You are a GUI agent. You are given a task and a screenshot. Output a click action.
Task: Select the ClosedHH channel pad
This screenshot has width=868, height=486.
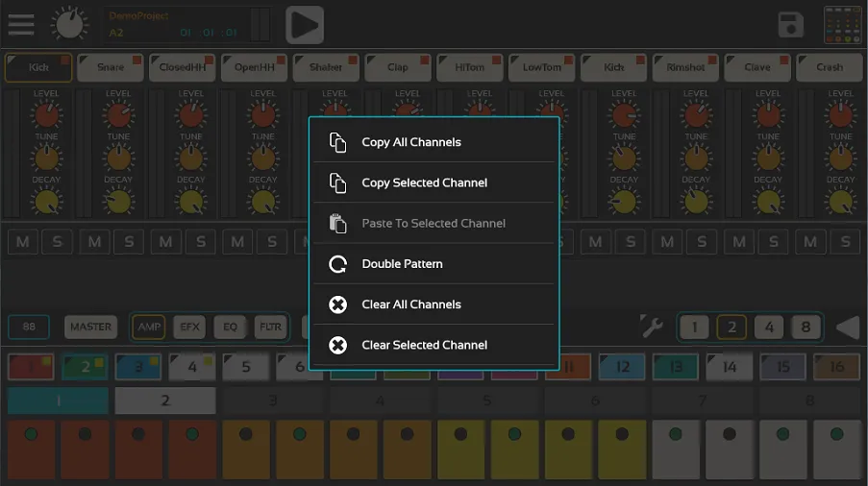click(x=182, y=67)
